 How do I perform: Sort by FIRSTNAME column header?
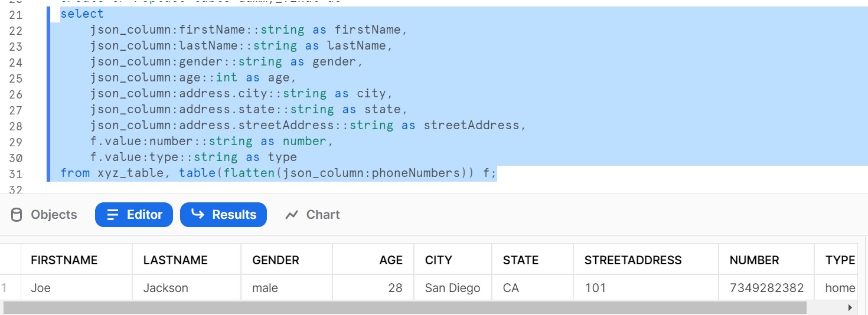(x=64, y=260)
